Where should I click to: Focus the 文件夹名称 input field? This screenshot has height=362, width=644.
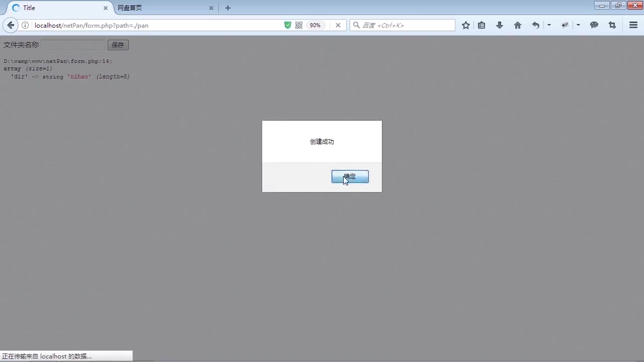pyautogui.click(x=73, y=45)
